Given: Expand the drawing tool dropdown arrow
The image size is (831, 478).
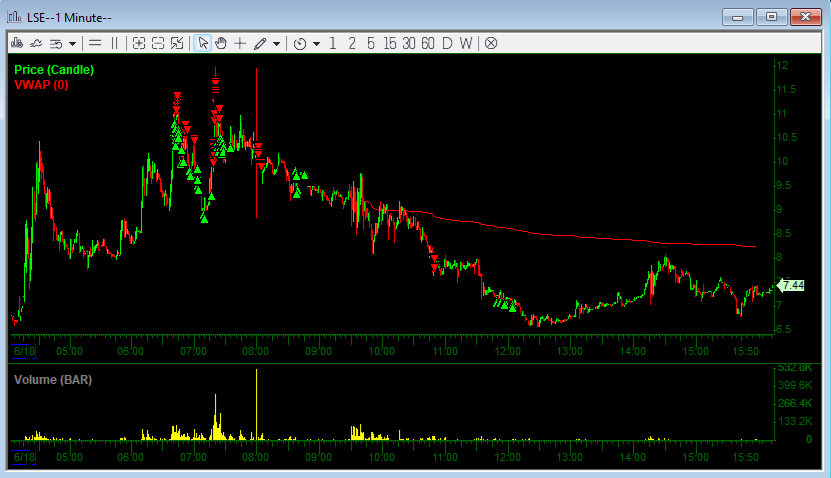Looking at the screenshot, I should pos(276,43).
